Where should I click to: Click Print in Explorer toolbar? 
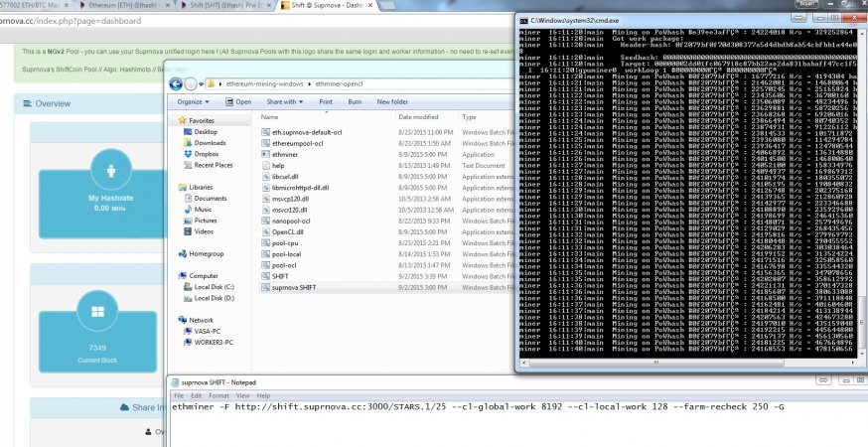(326, 102)
